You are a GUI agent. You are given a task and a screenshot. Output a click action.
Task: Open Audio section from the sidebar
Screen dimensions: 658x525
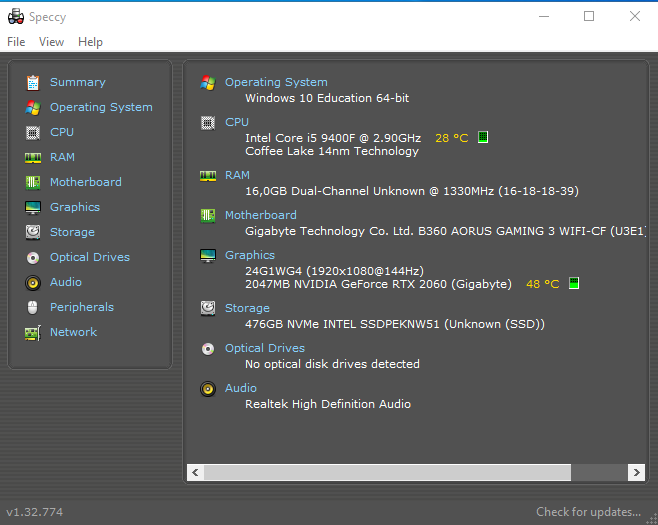click(x=65, y=282)
